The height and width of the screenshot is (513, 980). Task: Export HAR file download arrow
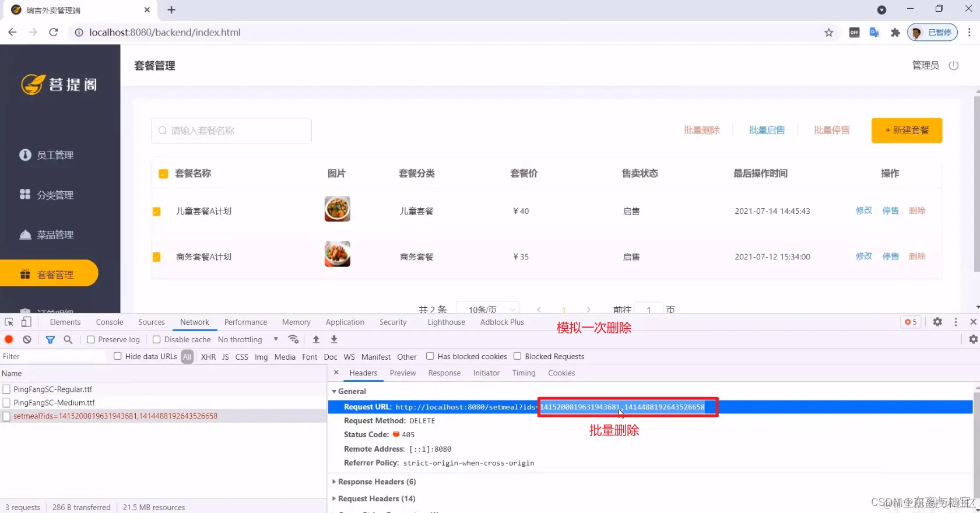[334, 339]
